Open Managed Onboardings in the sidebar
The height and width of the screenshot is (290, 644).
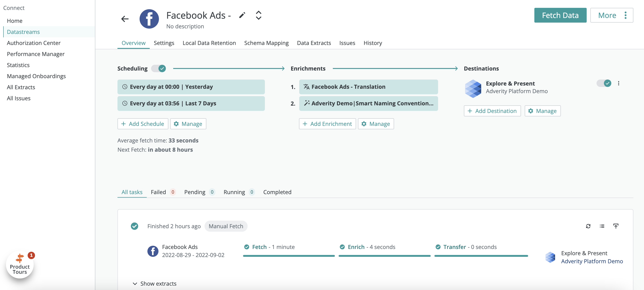(x=36, y=76)
